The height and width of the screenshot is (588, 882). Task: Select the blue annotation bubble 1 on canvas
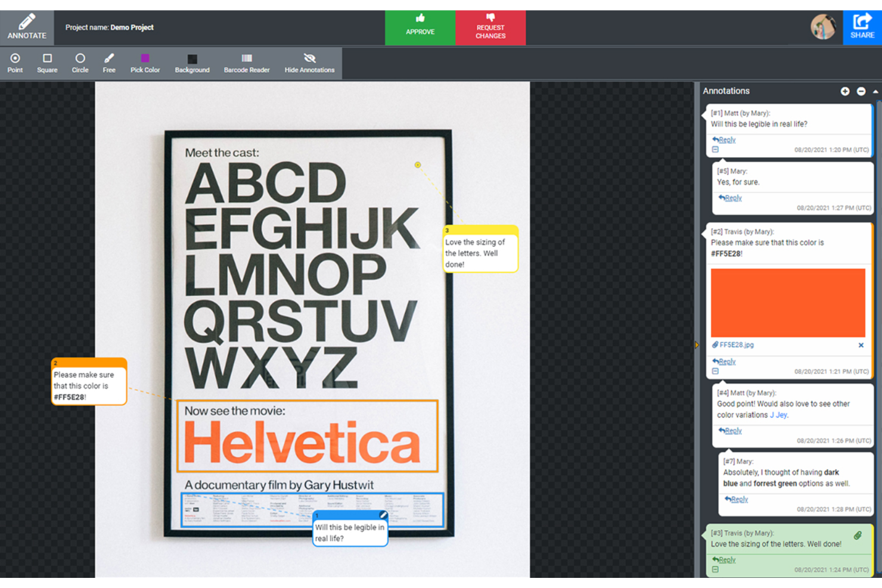350,528
